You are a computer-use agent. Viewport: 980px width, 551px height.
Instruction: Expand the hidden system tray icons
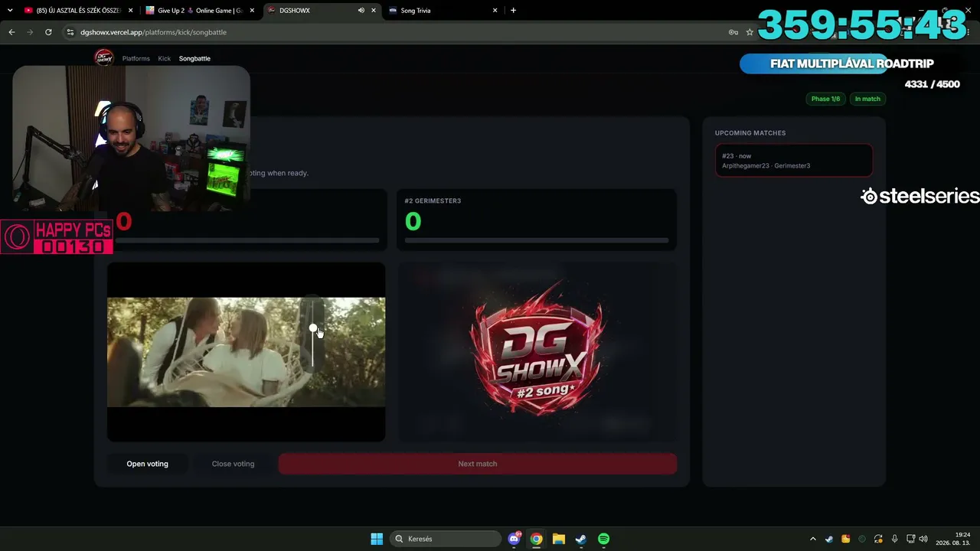tap(813, 539)
